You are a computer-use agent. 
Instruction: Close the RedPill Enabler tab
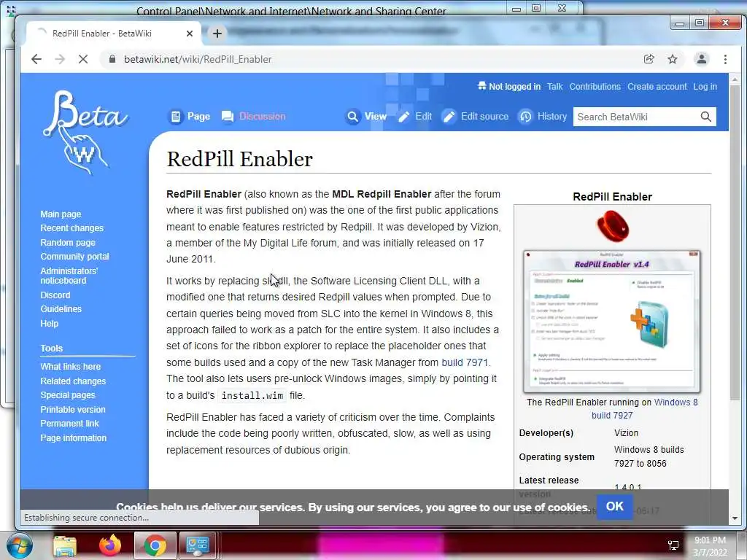tap(190, 34)
